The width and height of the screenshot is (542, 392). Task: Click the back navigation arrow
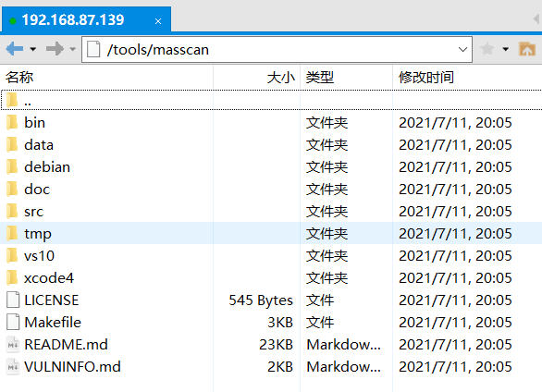pyautogui.click(x=15, y=49)
